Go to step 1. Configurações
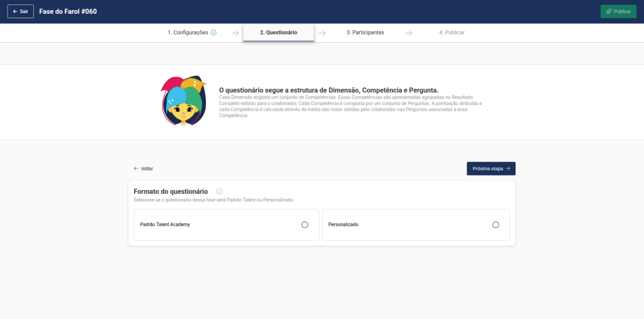This screenshot has width=644, height=319. 187,33
